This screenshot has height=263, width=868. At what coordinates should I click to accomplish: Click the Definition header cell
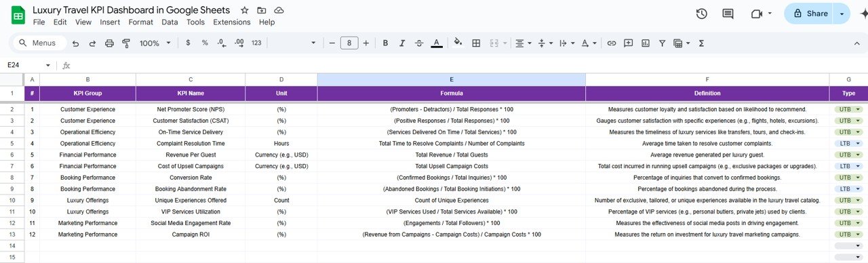(707, 94)
